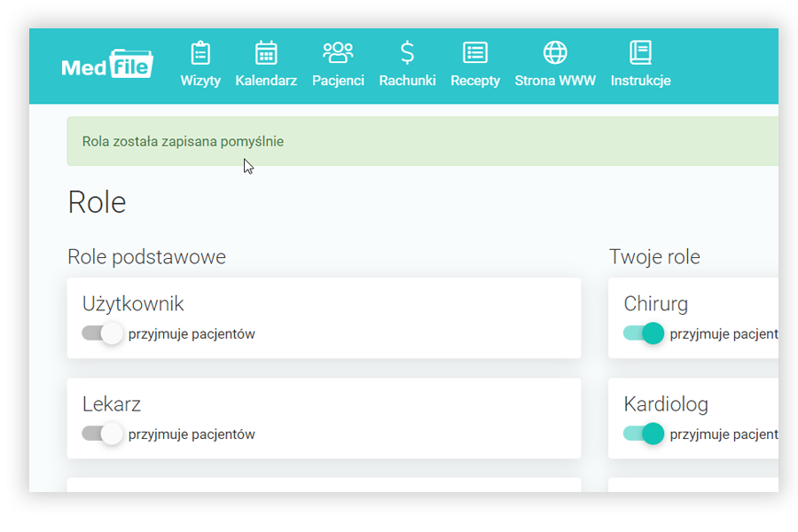Open Wizyty via the clipboard icon
The height and width of the screenshot is (532, 798).
pyautogui.click(x=200, y=53)
